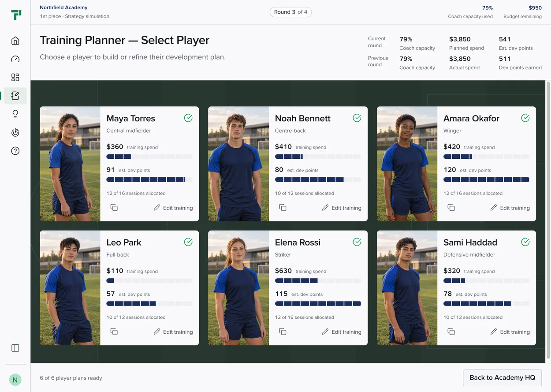Copy Maya Torres's training plan

114,207
